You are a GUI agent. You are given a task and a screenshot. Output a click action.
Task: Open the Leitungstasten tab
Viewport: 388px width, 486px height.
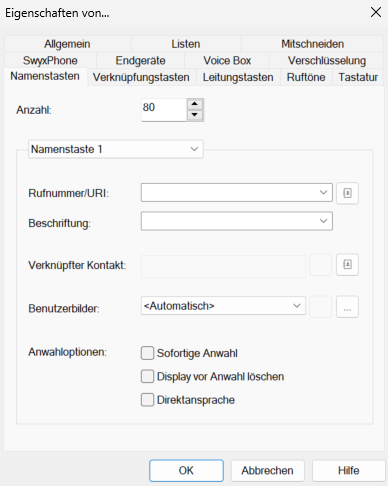click(x=238, y=77)
